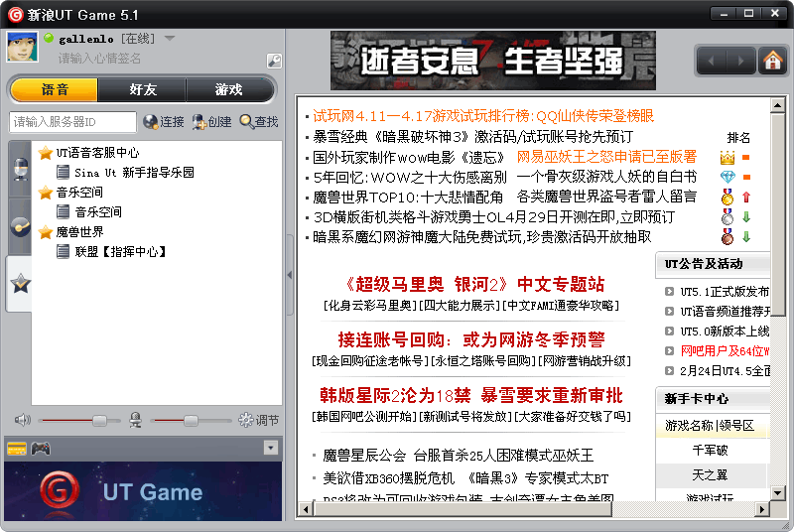Switch to the 游戏 tab
Viewport: 794px width, 532px height.
point(229,89)
